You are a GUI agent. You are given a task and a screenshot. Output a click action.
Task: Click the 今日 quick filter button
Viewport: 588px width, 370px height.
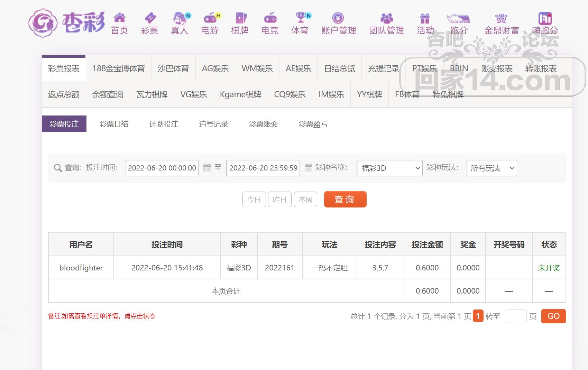click(254, 200)
